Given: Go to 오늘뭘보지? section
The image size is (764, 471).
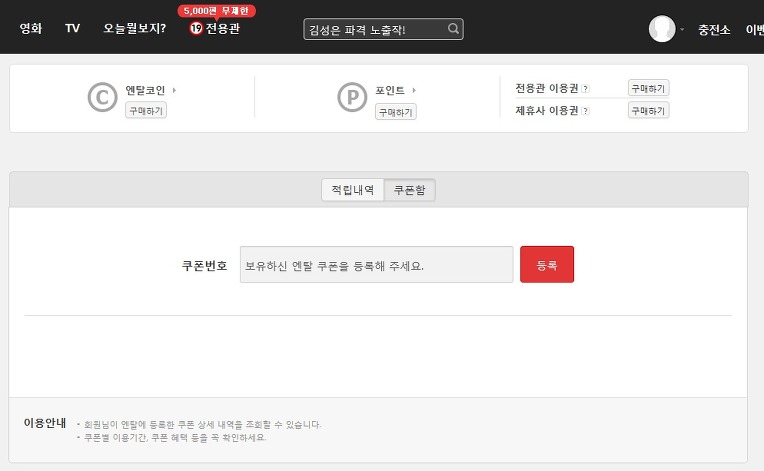Looking at the screenshot, I should pos(134,28).
